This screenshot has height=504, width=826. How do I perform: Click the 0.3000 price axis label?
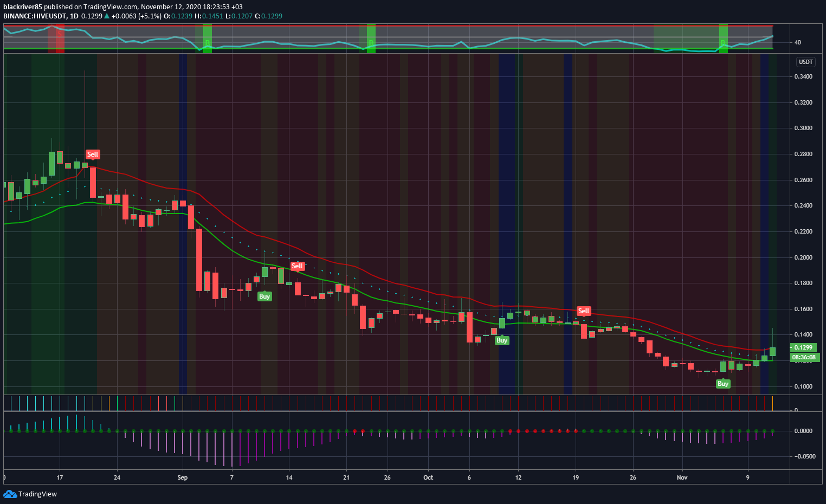(803, 128)
